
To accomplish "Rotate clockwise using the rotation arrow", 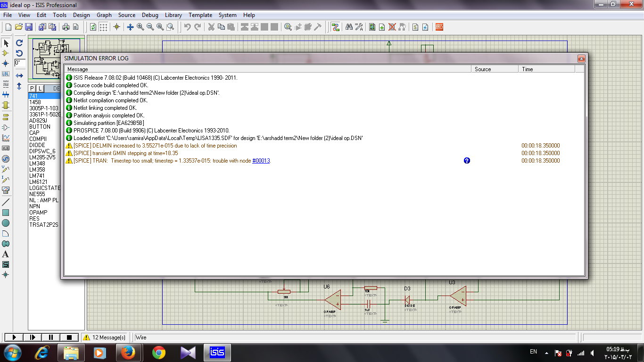I will pyautogui.click(x=19, y=43).
